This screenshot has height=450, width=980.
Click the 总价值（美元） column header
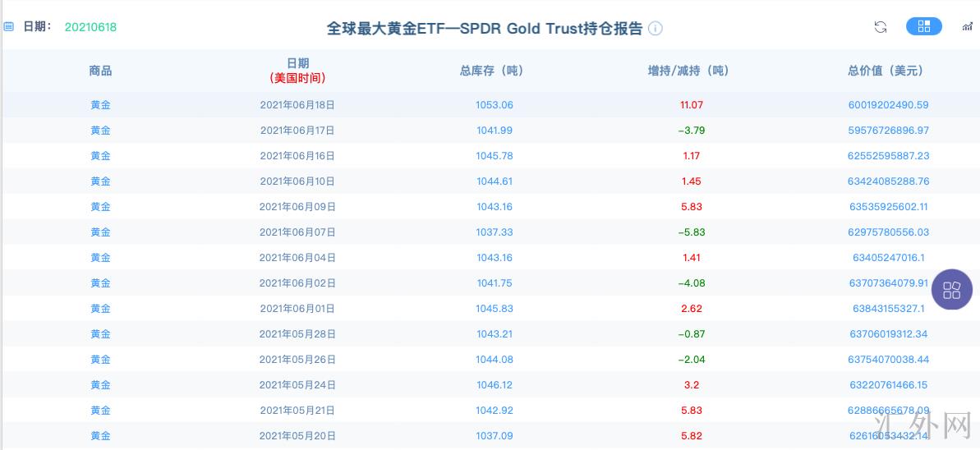pyautogui.click(x=886, y=71)
